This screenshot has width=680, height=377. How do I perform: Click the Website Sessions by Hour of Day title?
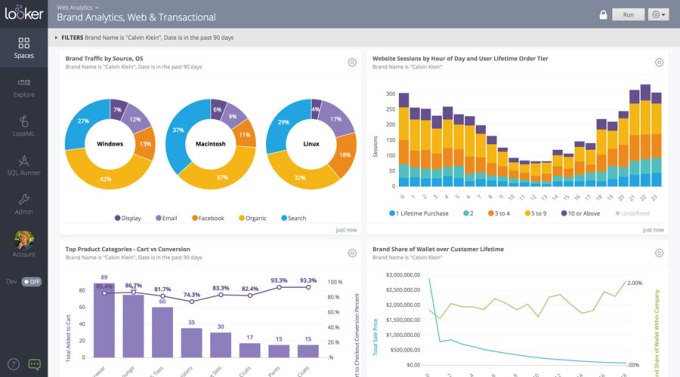tap(460, 59)
